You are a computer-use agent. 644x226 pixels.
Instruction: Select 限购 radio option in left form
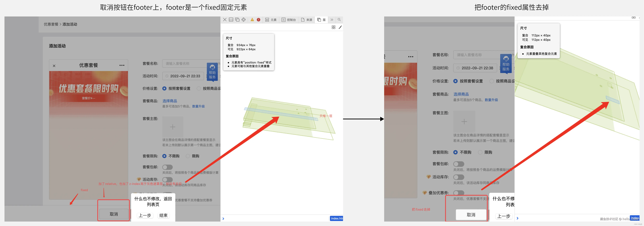(188, 156)
